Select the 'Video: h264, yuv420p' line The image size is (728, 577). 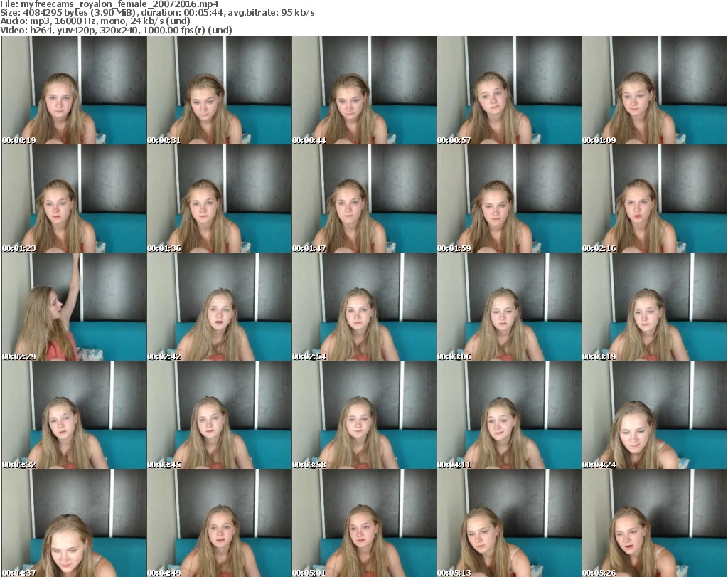(x=116, y=30)
